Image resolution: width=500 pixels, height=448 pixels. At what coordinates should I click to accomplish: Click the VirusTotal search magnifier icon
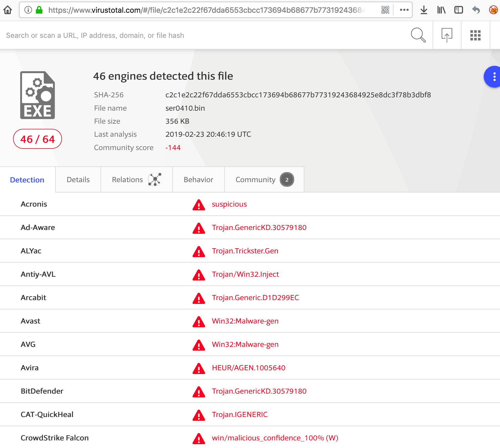[x=418, y=35]
